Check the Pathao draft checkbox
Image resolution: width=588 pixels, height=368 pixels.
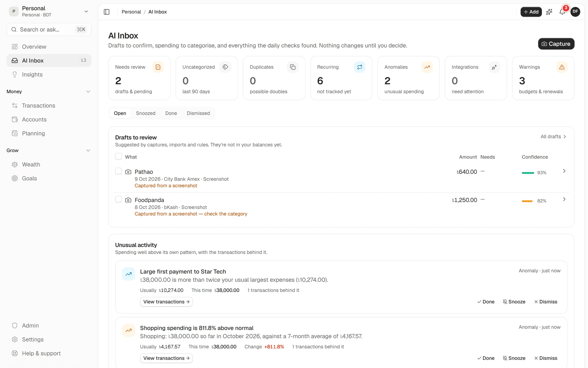pyautogui.click(x=119, y=171)
